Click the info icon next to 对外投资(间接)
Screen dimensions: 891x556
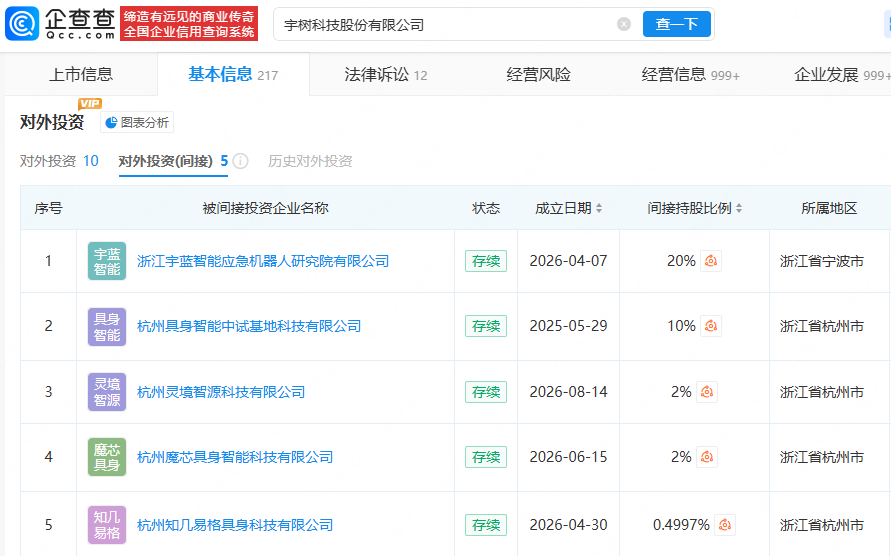click(240, 161)
